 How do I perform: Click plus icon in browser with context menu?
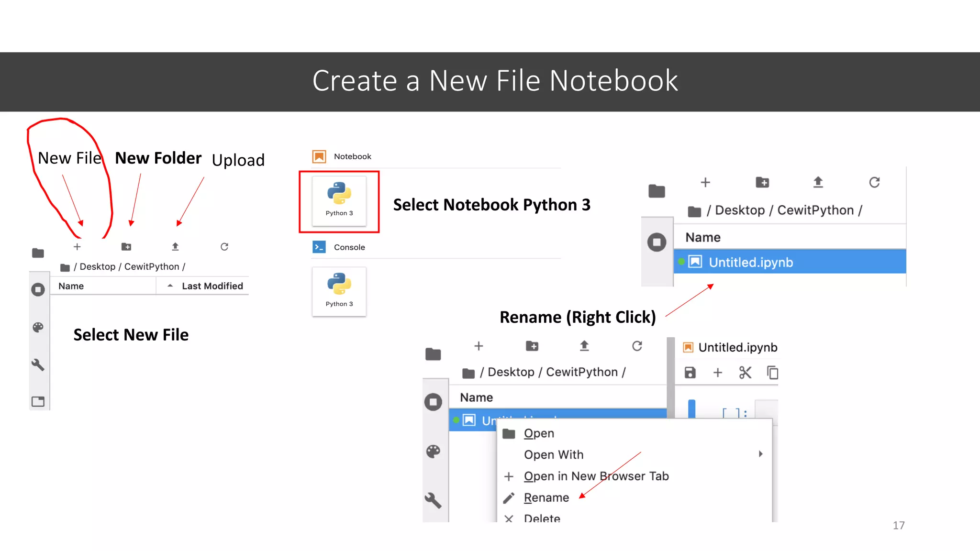479,346
